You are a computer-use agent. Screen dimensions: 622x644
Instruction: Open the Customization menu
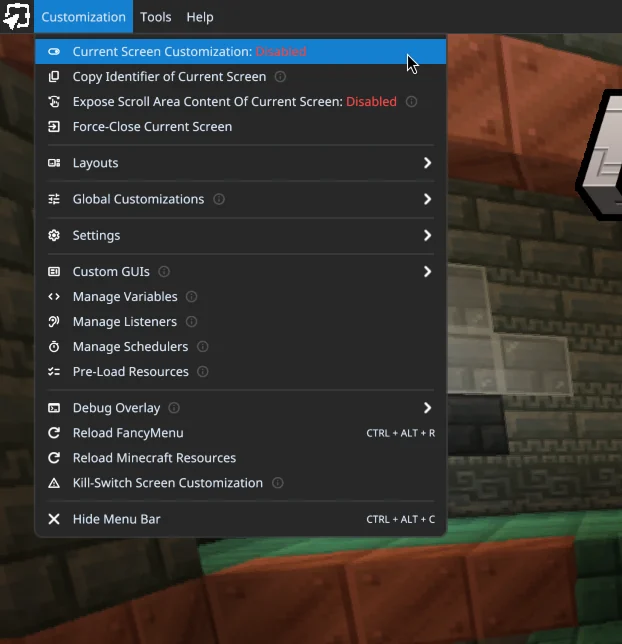(83, 17)
